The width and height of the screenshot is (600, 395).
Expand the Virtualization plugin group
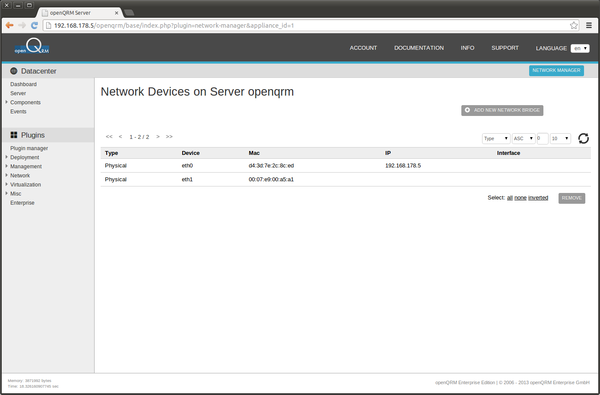[x=7, y=184]
